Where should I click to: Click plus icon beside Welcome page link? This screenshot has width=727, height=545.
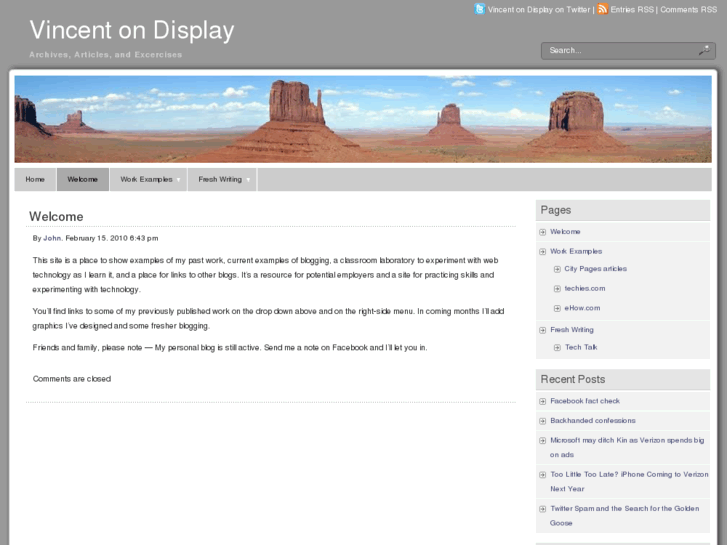(x=542, y=232)
